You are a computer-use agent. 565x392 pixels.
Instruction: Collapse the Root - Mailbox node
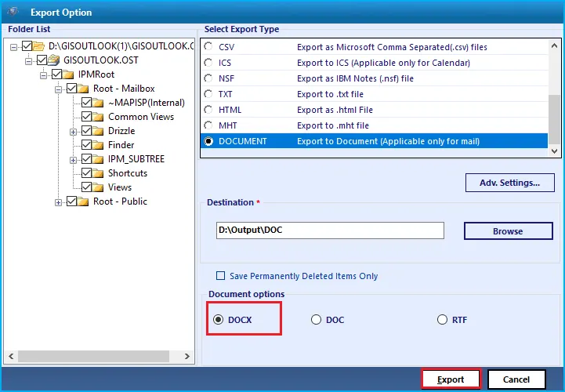point(58,89)
